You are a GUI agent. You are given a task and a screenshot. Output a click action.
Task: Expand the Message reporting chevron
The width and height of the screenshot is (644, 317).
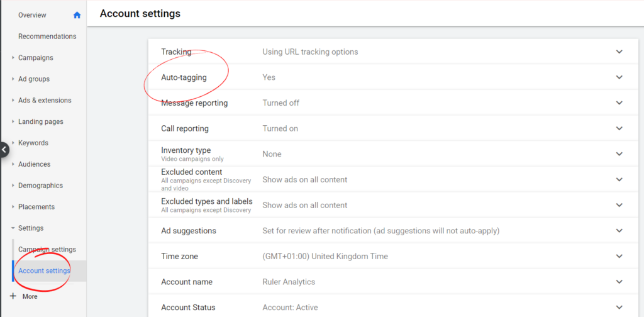click(619, 103)
